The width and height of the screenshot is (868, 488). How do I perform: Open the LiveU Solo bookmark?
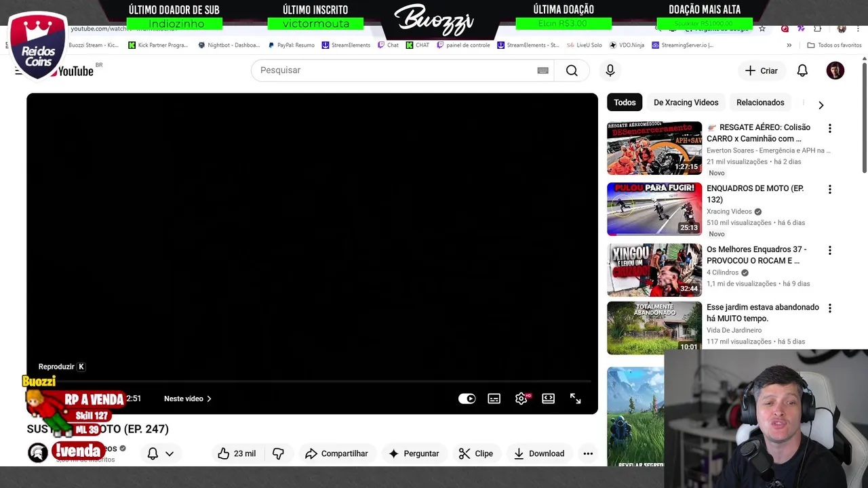point(584,45)
